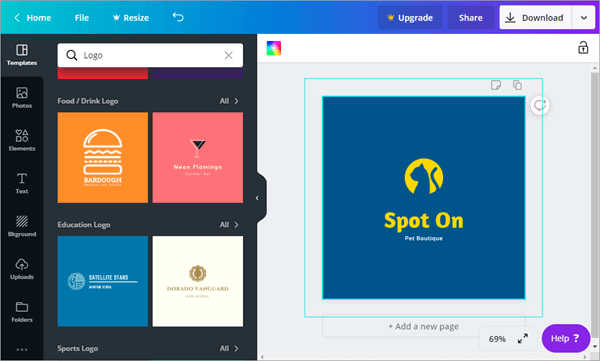Open the rainbow color picker swatch
The height and width of the screenshot is (361, 600).
pos(274,48)
